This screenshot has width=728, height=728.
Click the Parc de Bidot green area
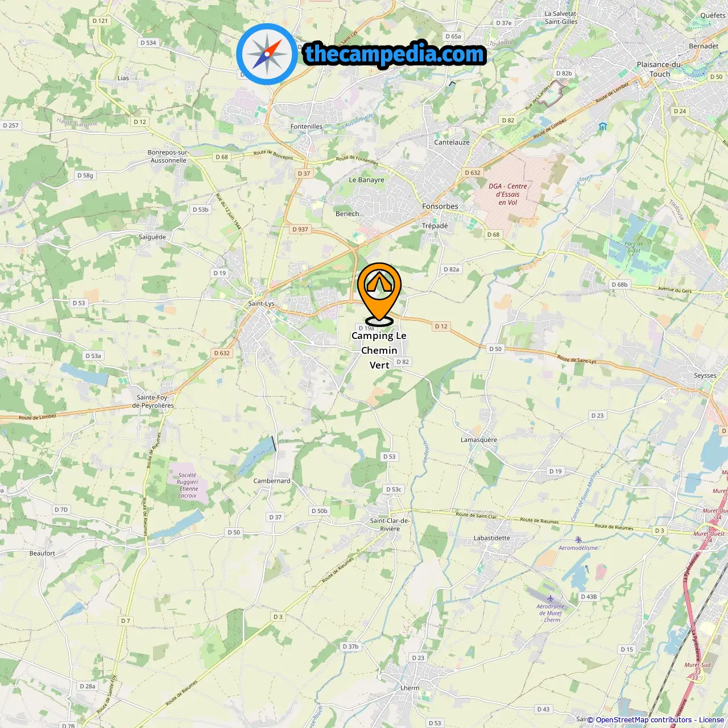point(634,247)
